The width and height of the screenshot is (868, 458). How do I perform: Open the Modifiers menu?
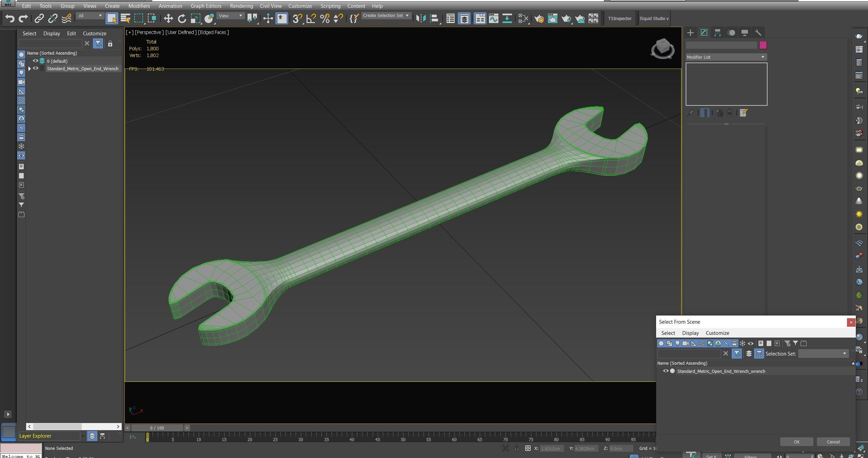pyautogui.click(x=139, y=6)
